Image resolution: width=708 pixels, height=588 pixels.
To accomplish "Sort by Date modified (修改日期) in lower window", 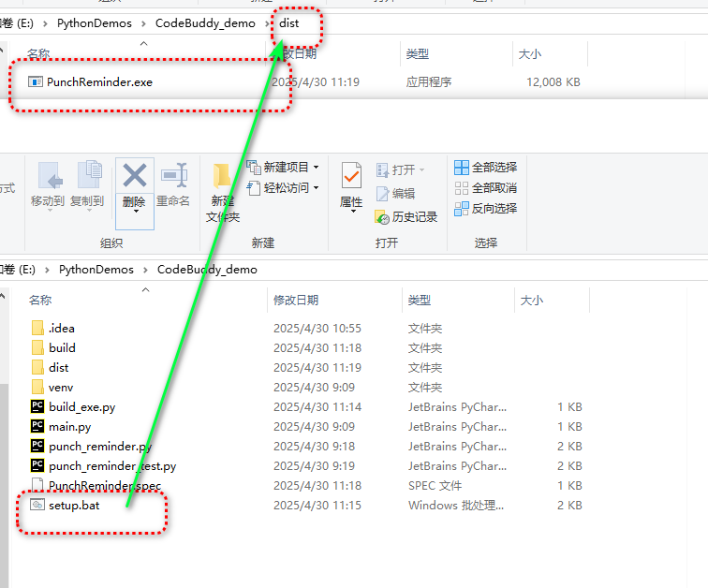I will click(296, 301).
